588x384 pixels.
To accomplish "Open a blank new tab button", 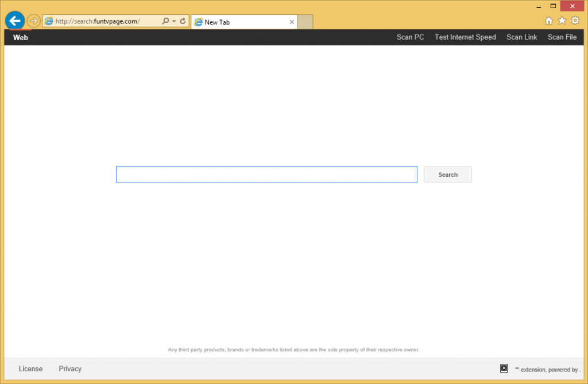I will [x=305, y=22].
